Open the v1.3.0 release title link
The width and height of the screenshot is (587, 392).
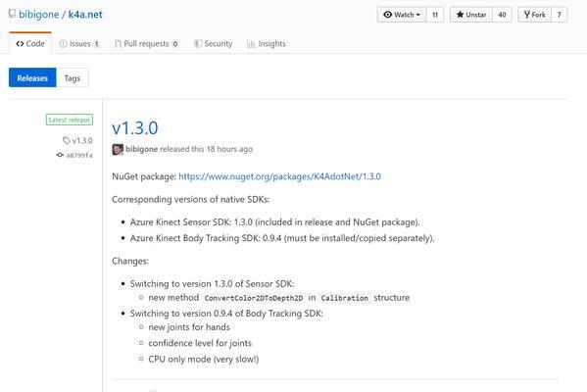coord(135,128)
